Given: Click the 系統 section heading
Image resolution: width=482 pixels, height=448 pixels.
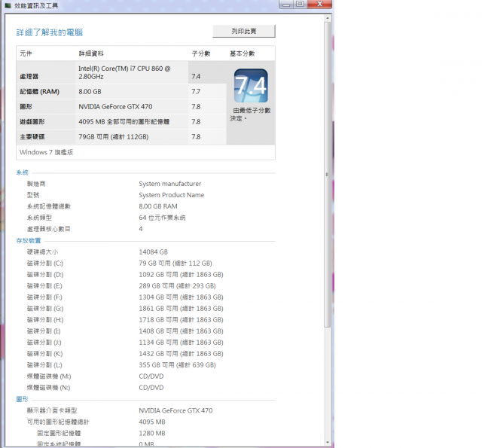Looking at the screenshot, I should tap(22, 172).
